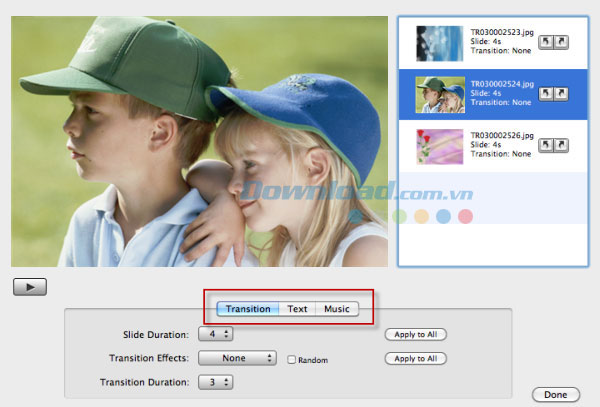Open the Slide Duration dropdown
Screen dimensions: 600x407
pos(215,334)
